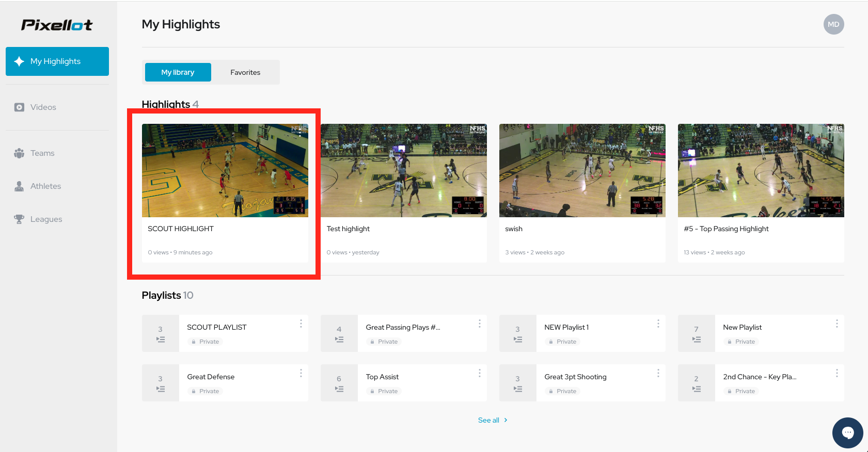The image size is (868, 452).
Task: Click the Pixellot logo
Action: (x=57, y=25)
